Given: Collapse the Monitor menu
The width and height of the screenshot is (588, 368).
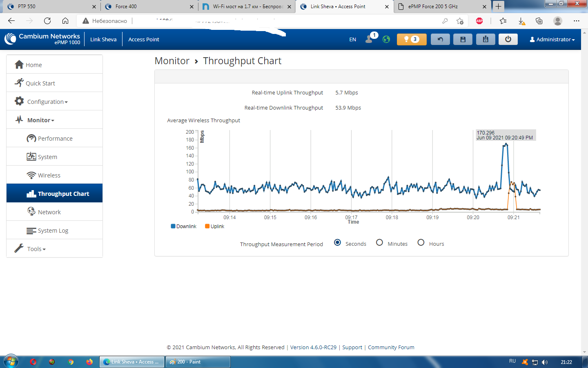Looking at the screenshot, I should [54, 120].
